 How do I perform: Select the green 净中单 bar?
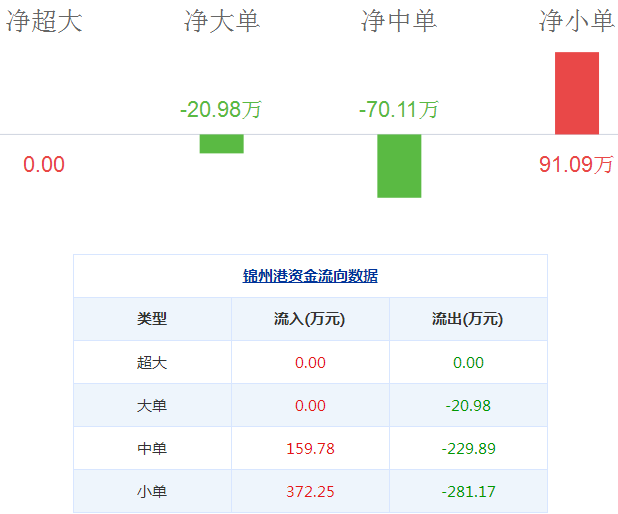pos(399,166)
